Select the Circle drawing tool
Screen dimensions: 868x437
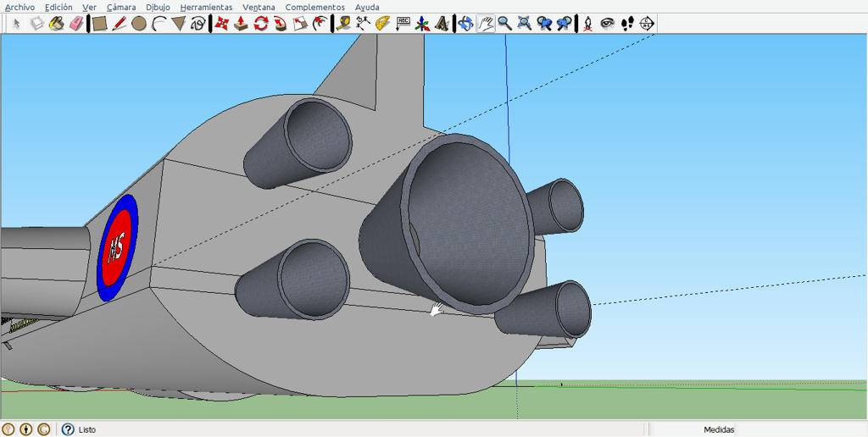tap(139, 23)
